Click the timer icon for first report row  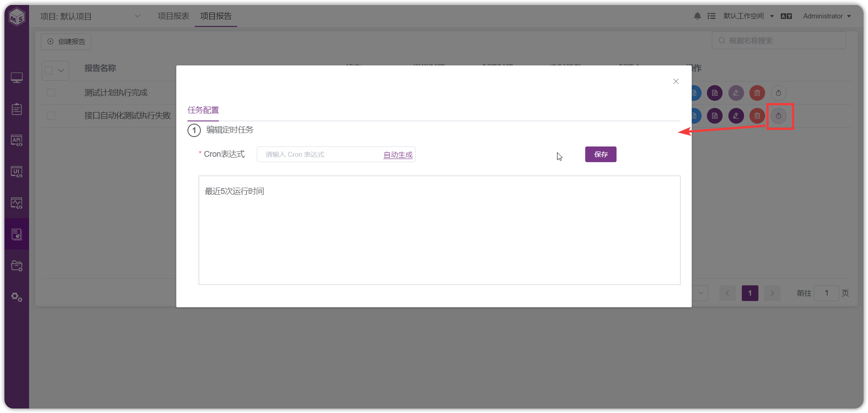click(x=779, y=93)
